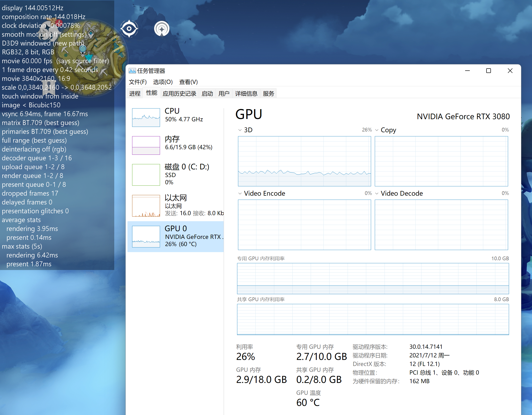Maximize the 任务管理器 window
Viewport: 532px width, 415px height.
tap(488, 71)
